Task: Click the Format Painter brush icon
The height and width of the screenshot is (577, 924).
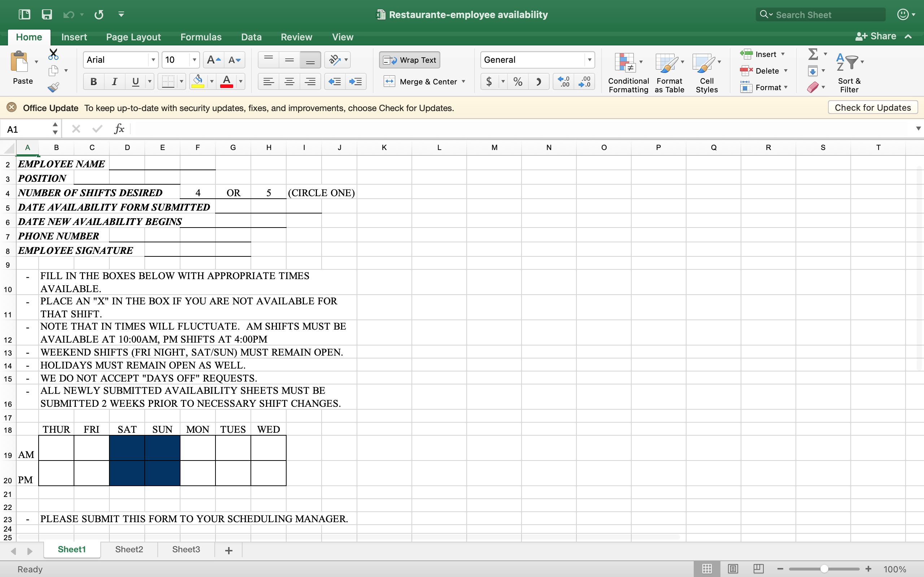Action: pyautogui.click(x=53, y=87)
